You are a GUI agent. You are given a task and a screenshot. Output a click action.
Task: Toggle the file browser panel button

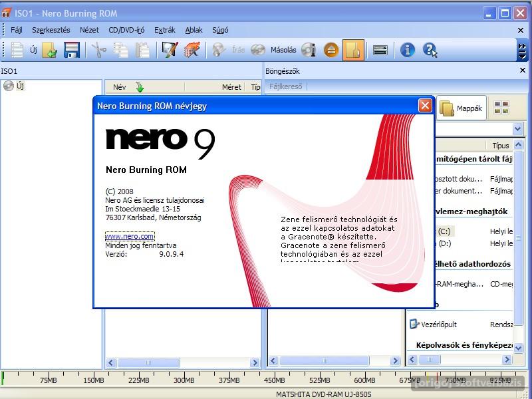[x=353, y=50]
